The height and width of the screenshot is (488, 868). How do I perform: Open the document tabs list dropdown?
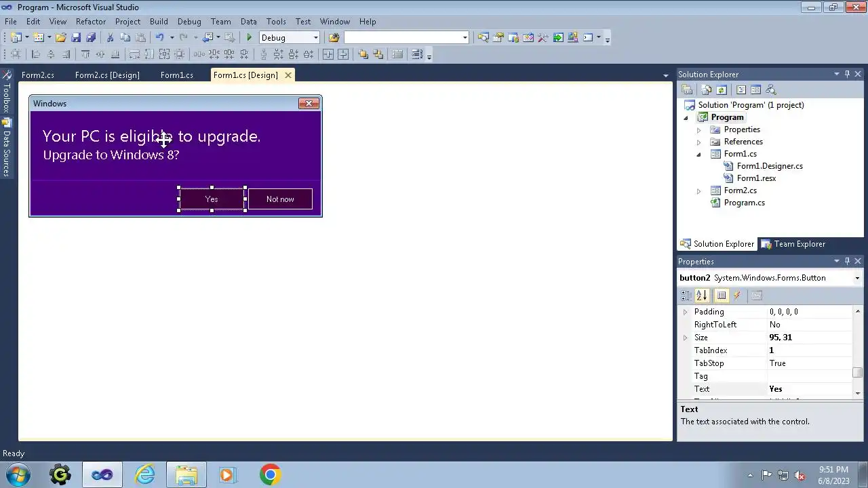665,76
